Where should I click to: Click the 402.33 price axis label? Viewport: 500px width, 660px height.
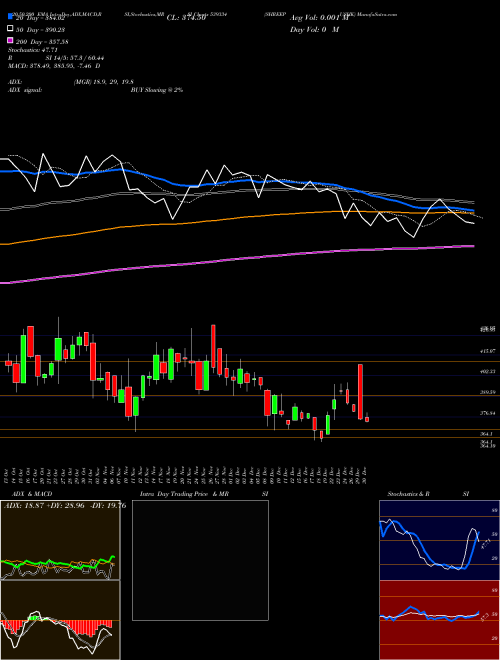488,371
